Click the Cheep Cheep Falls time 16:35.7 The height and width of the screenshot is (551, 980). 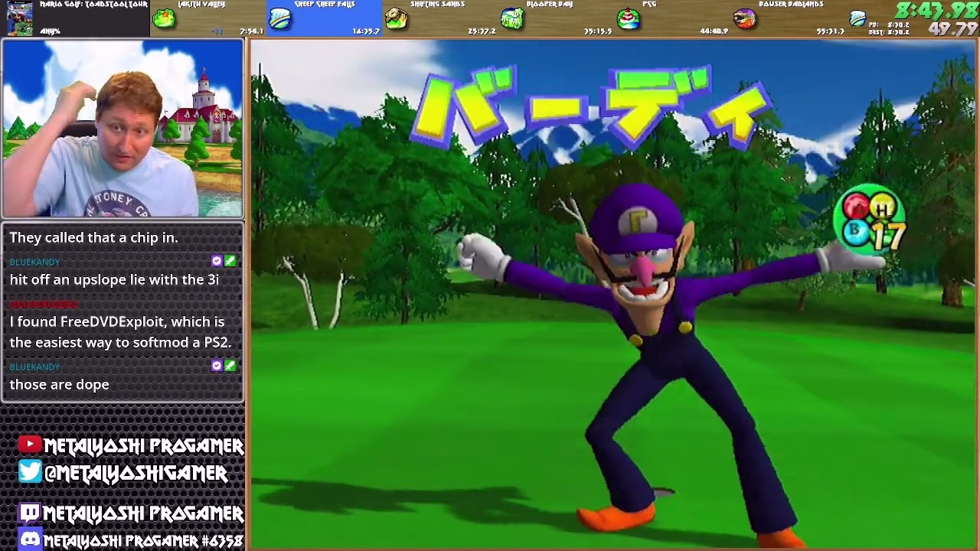tap(366, 31)
